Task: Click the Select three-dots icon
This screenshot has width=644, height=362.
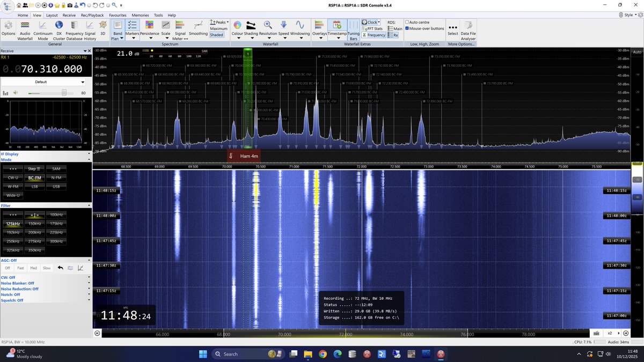Action: pos(453,28)
